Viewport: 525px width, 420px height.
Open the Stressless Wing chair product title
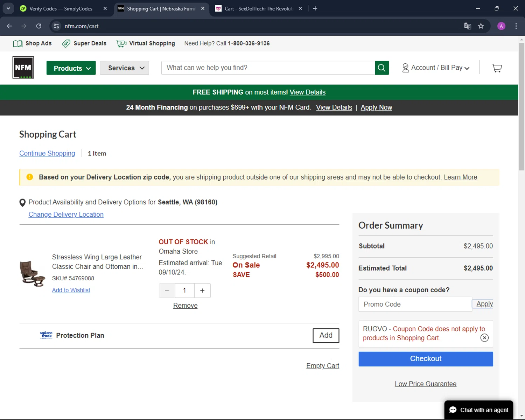pyautogui.click(x=98, y=262)
